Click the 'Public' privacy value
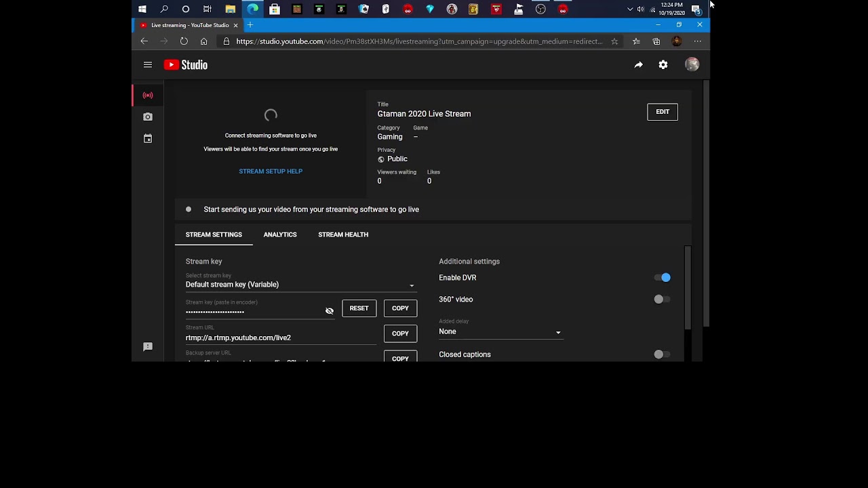Screen dimensions: 868x488 click(397, 159)
